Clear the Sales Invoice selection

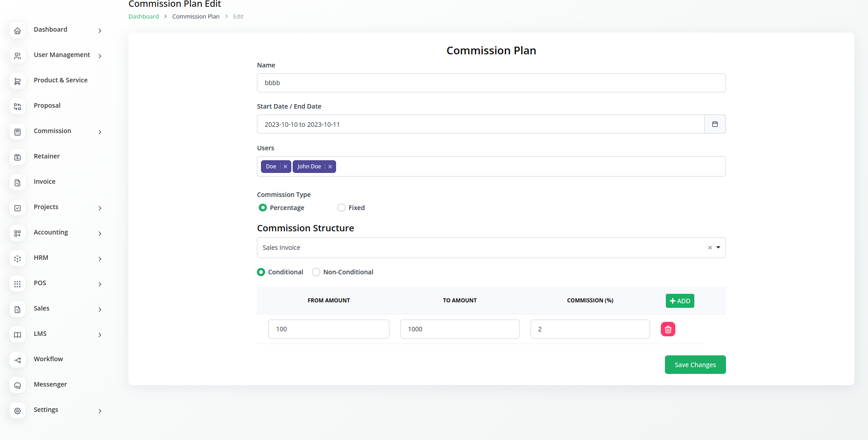click(710, 248)
